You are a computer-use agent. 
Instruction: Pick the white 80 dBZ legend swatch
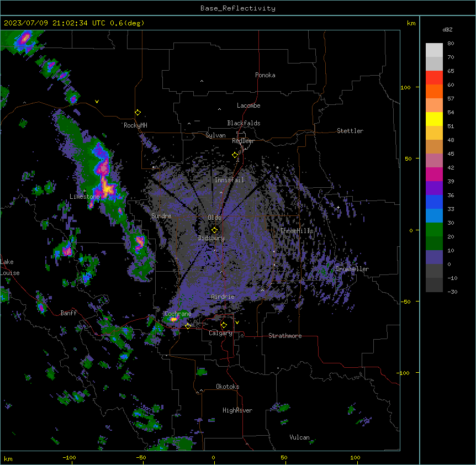[434, 50]
